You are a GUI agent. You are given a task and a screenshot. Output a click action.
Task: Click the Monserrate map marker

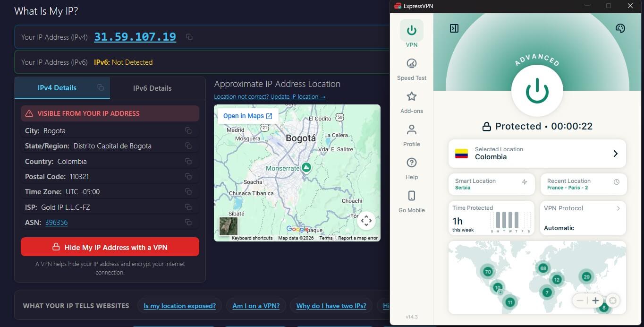(306, 168)
